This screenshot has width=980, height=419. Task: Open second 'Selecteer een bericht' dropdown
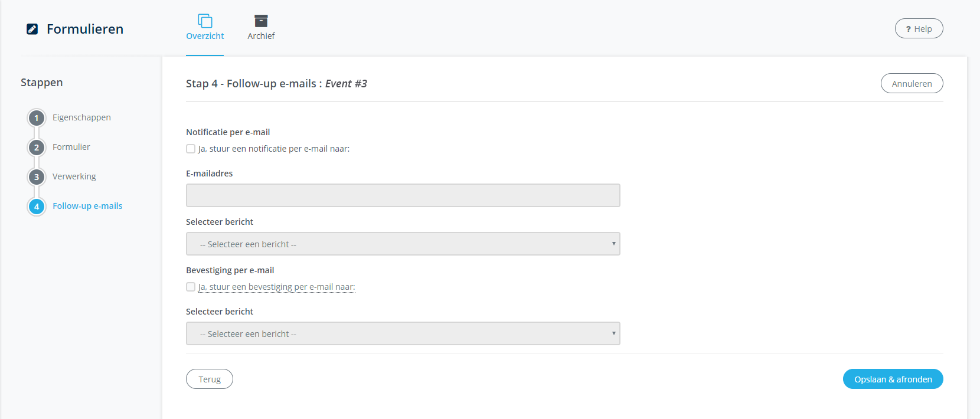point(403,333)
